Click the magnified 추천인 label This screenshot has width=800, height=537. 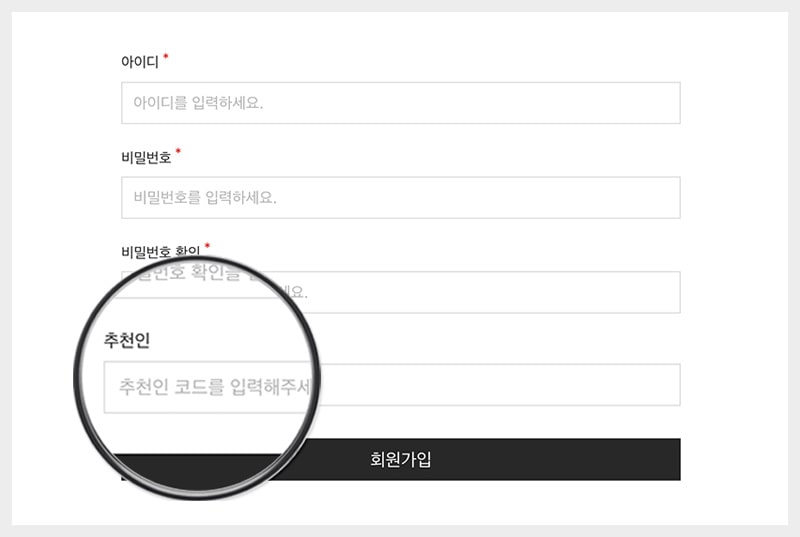[127, 340]
